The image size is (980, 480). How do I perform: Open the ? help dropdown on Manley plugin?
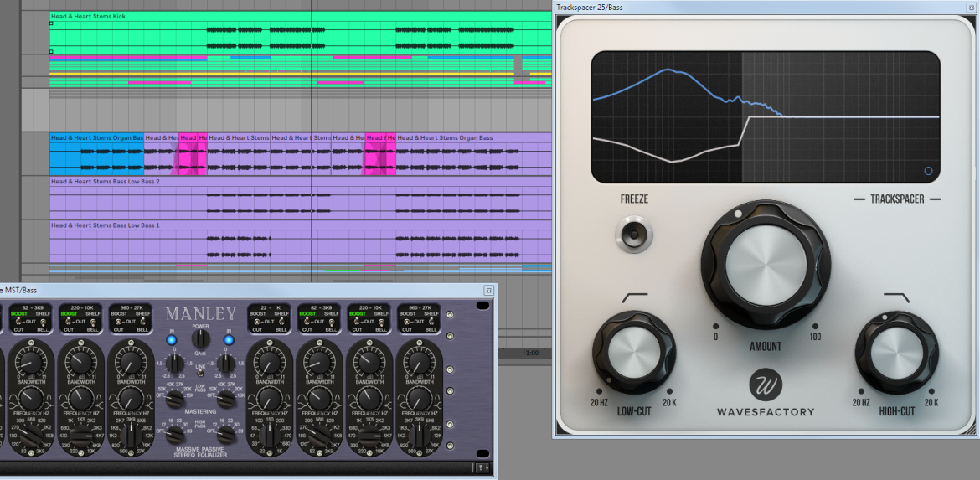click(482, 468)
